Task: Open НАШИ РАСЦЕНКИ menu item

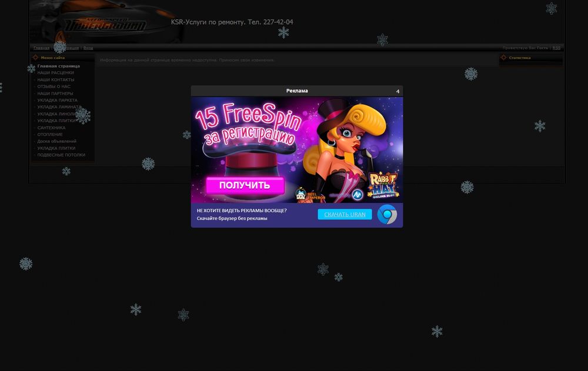Action: (x=55, y=73)
